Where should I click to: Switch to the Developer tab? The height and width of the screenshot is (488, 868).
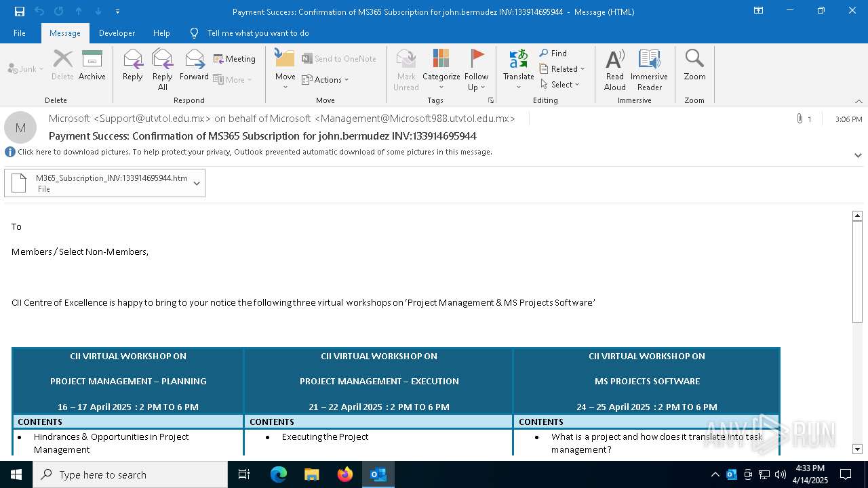[x=117, y=33]
